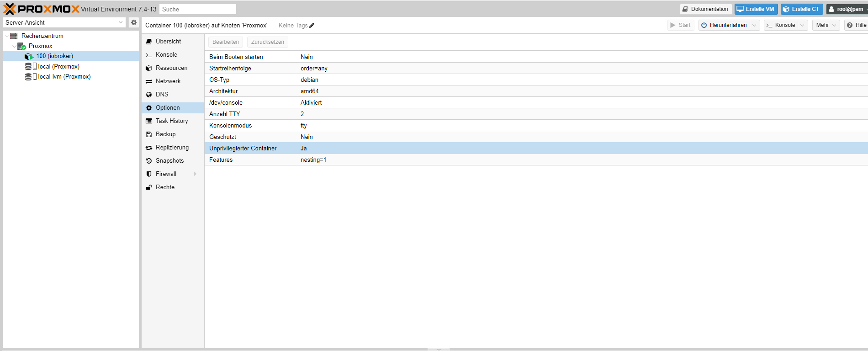
Task: Open the Übersicht tab
Action: pyautogui.click(x=173, y=42)
